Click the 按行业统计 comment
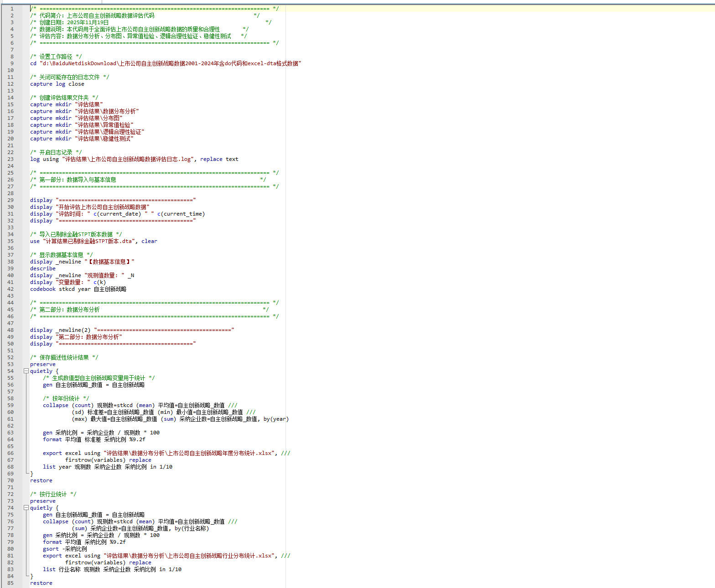This screenshot has width=715, height=588. click(x=53, y=494)
